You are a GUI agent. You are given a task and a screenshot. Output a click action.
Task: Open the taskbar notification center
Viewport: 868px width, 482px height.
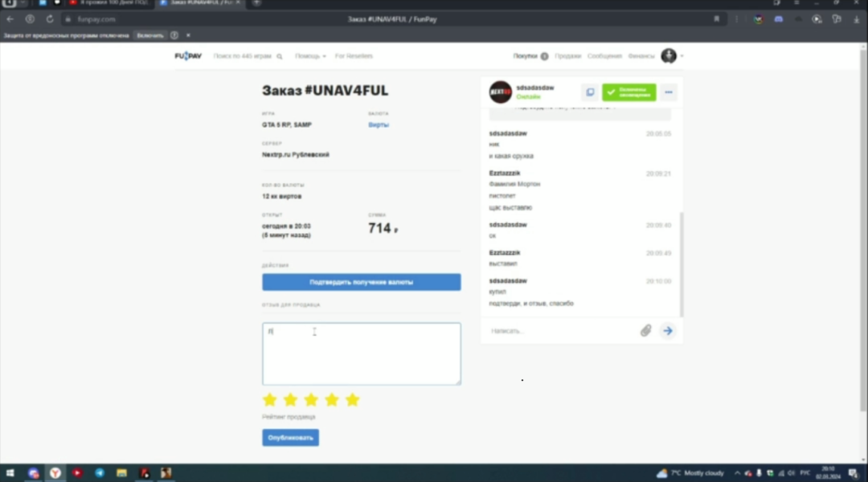tap(853, 473)
